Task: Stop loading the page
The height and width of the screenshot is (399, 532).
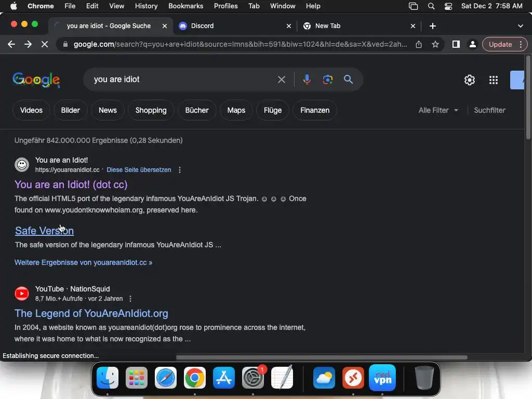Action: 45,44
